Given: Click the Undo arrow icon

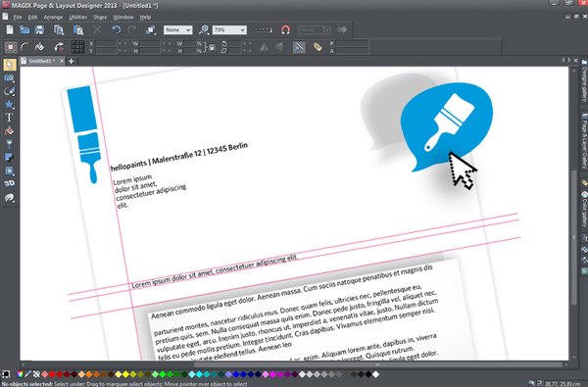Looking at the screenshot, I should click(116, 29).
